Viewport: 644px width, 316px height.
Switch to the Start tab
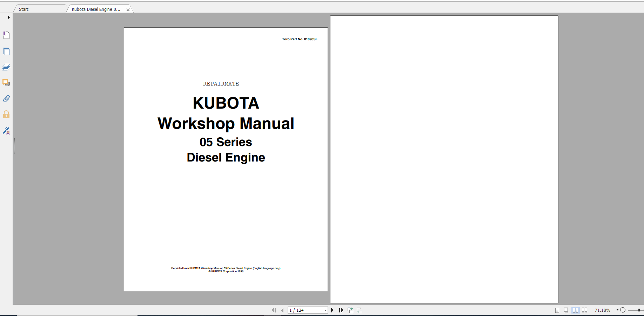coord(24,9)
